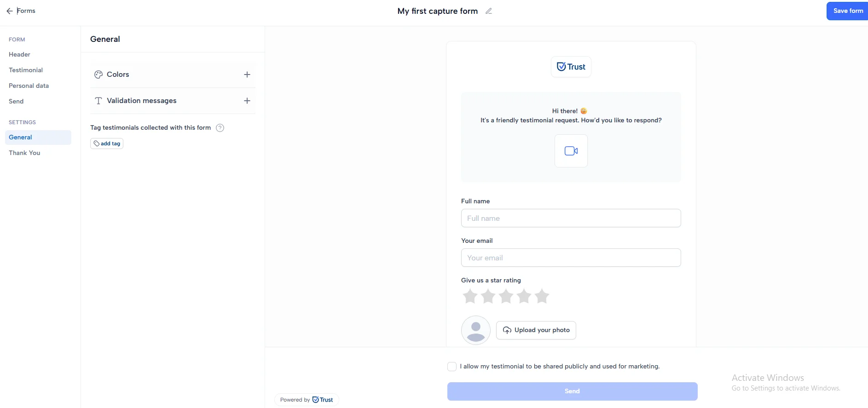
Task: Click the back arrow next to Forms
Action: [x=10, y=11]
